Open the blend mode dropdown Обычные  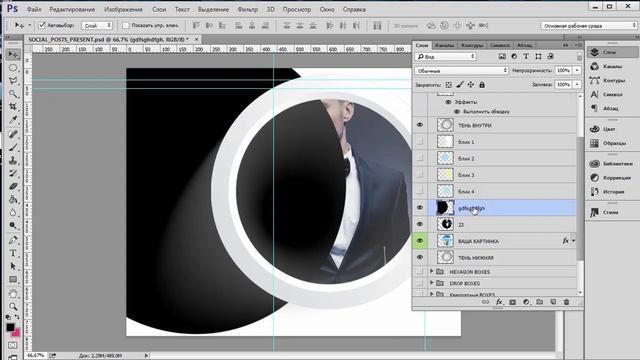click(x=462, y=71)
